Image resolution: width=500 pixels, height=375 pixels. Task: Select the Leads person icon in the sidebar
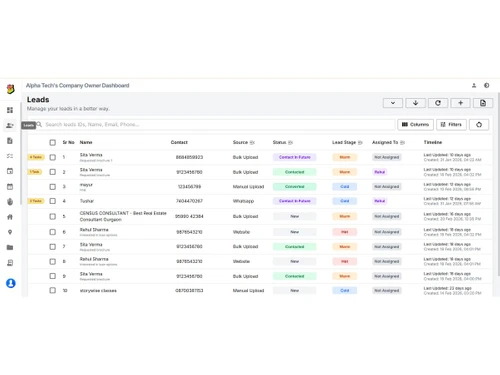10,125
